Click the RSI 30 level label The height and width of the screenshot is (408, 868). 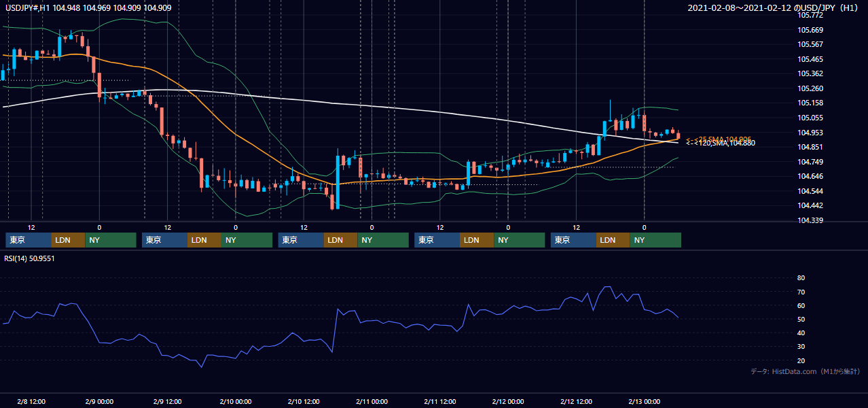[x=801, y=347]
